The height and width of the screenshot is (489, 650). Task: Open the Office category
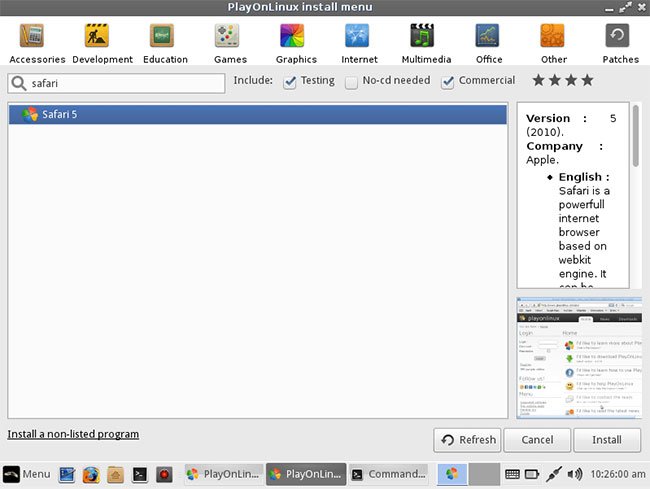(x=489, y=44)
